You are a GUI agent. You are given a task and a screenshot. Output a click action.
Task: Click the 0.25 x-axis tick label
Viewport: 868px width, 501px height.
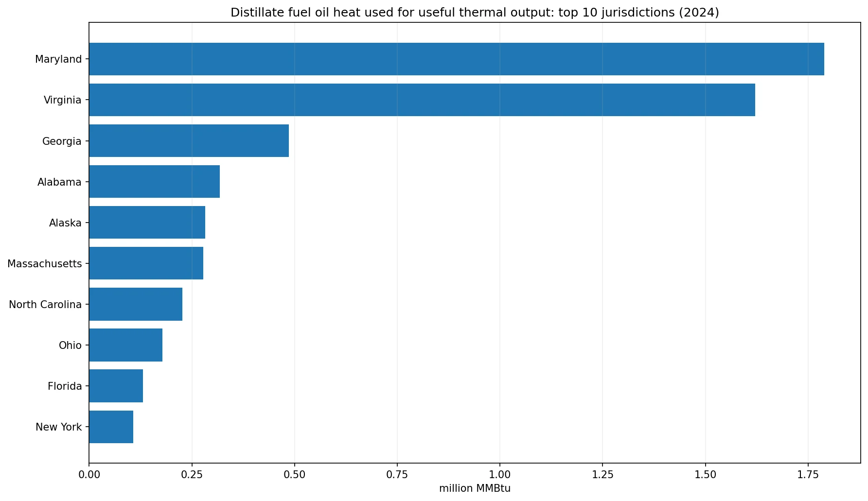pos(192,474)
